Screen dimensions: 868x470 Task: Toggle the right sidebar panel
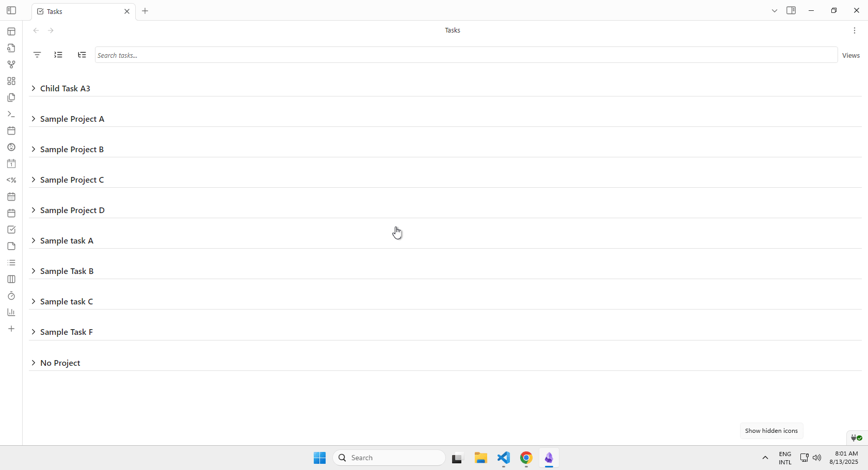click(x=791, y=10)
